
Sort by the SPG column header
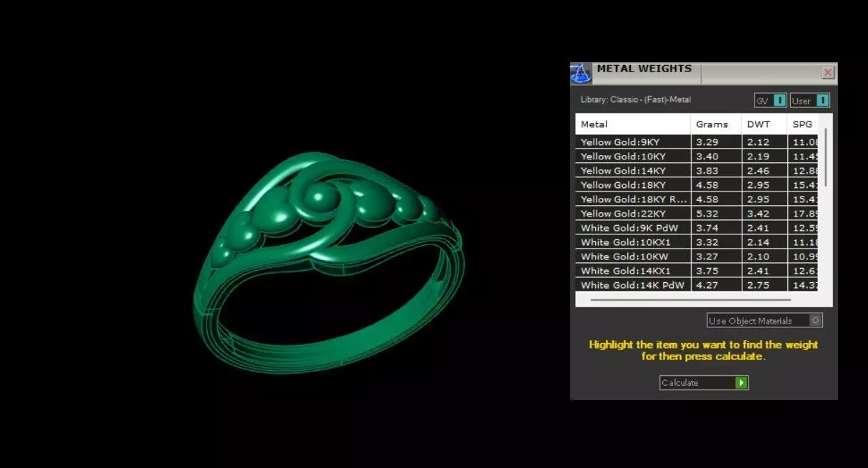[803, 124]
